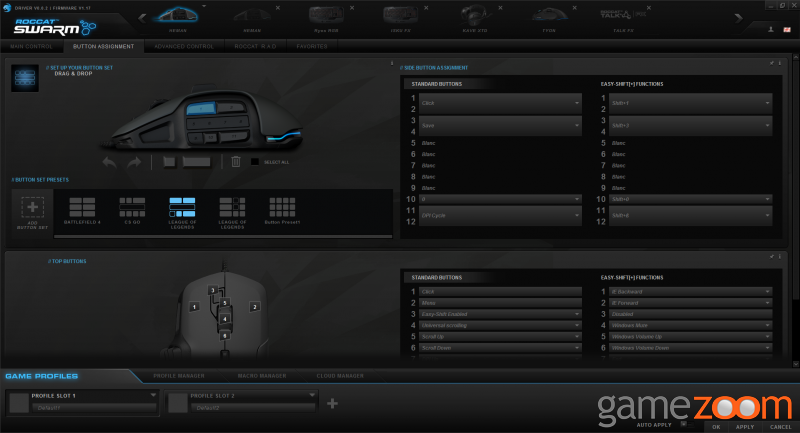Switch to the Talk FX device
The image size is (800, 433).
click(x=623, y=18)
